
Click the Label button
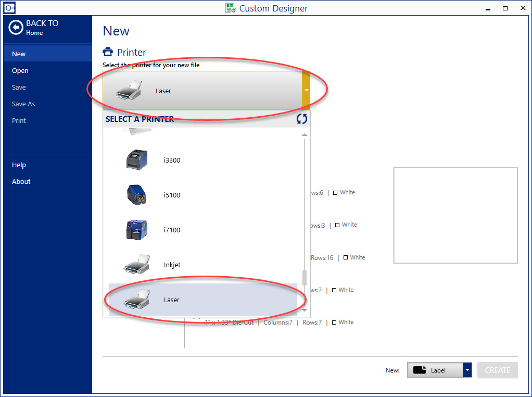point(434,370)
